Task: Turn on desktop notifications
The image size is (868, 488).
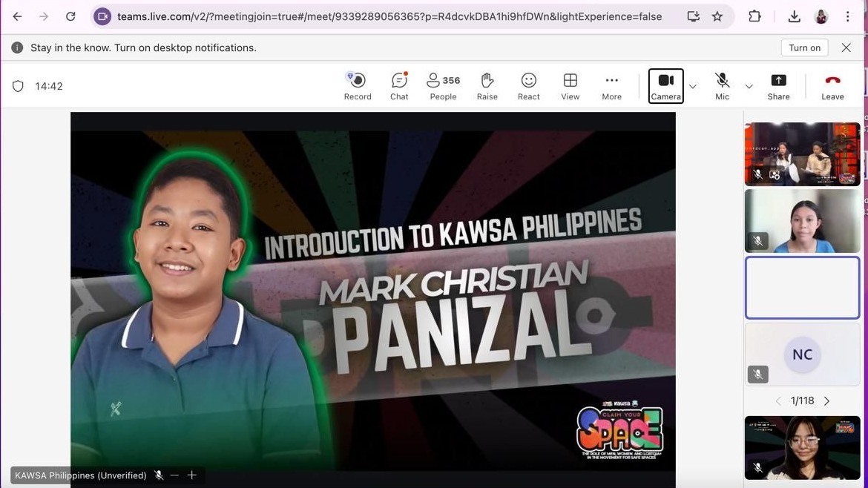Action: (x=804, y=47)
